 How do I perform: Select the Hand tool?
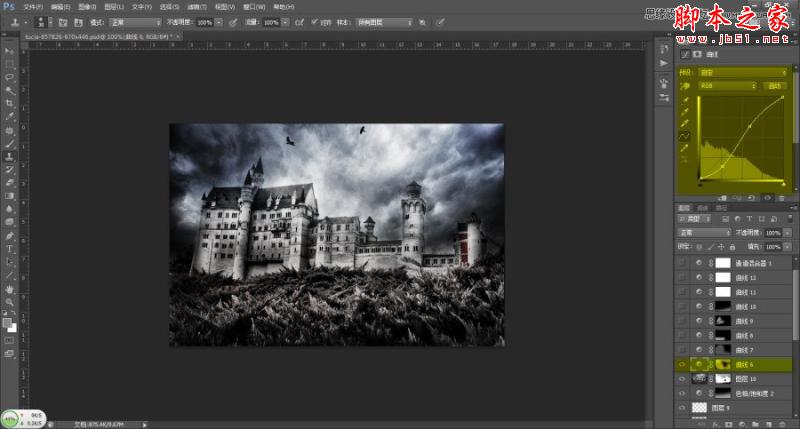coord(9,289)
